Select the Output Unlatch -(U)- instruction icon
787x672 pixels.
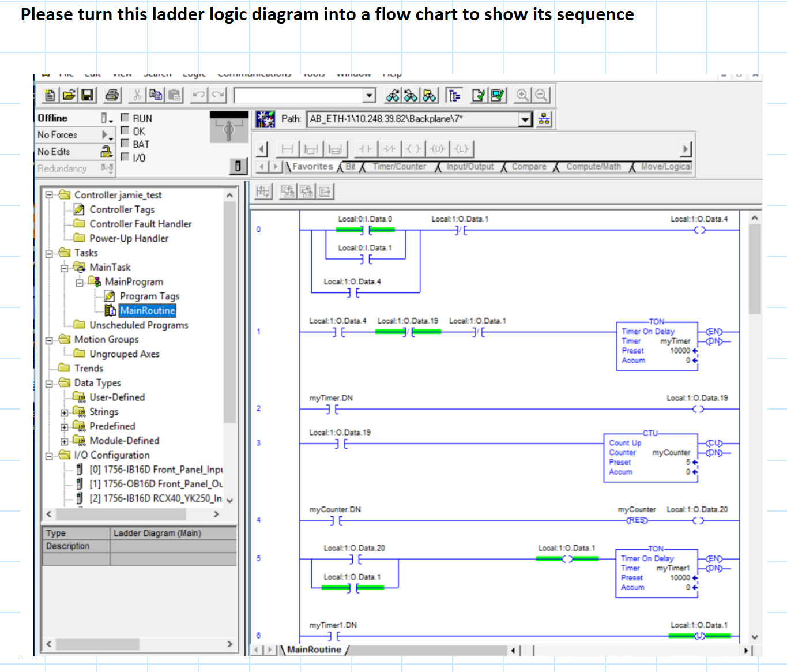pos(437,149)
